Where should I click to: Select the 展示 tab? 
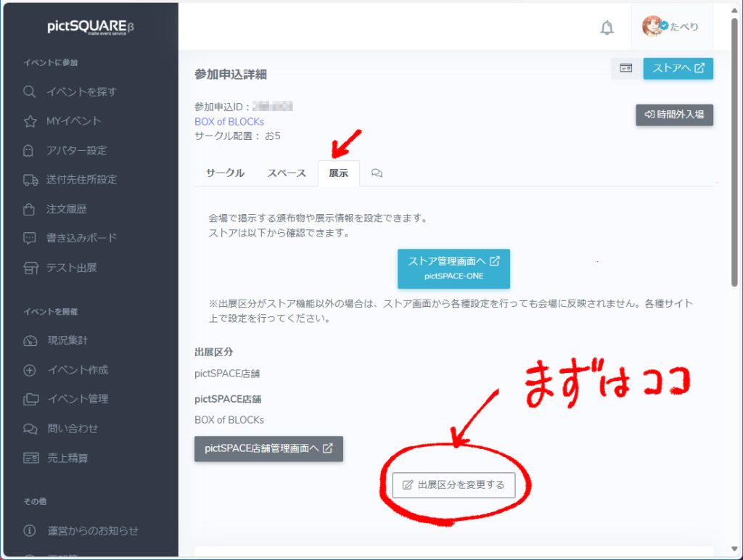pos(338,173)
